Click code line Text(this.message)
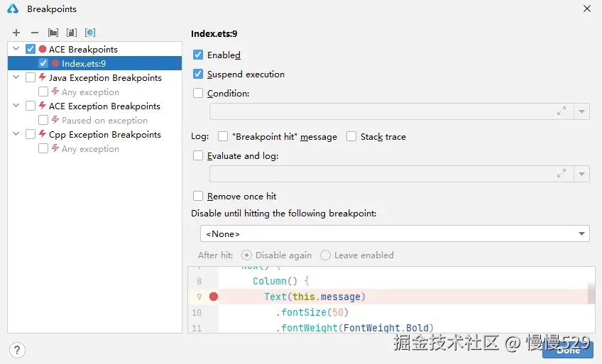Viewport: 602px width, 364px height. 314,297
